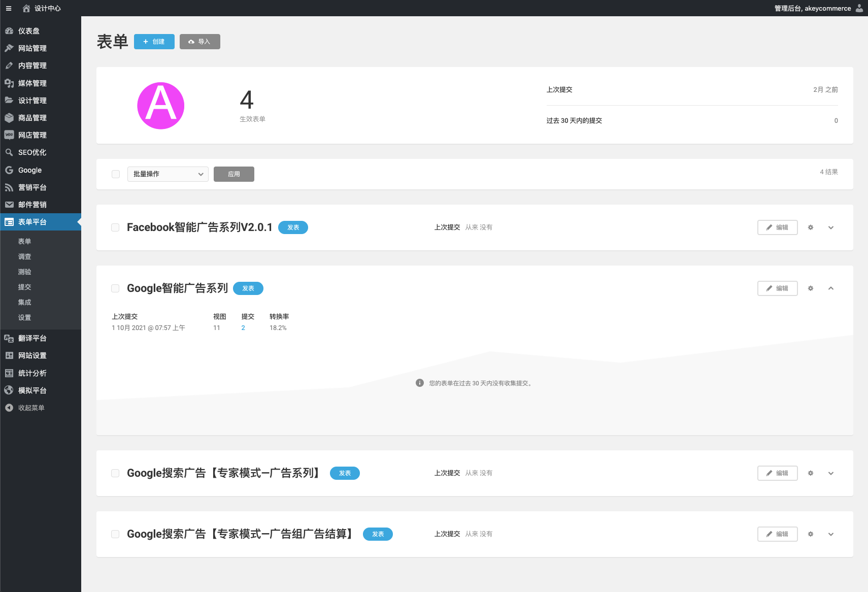This screenshot has width=868, height=592.
Task: Check the Google搜索广告【专家模式—广告组广告结算】 checkbox
Action: [x=115, y=534]
